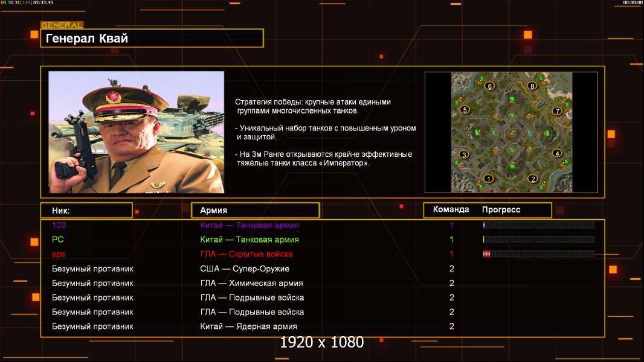Choose start position 7 on the minimap
This screenshot has width=644, height=362.
point(557,111)
